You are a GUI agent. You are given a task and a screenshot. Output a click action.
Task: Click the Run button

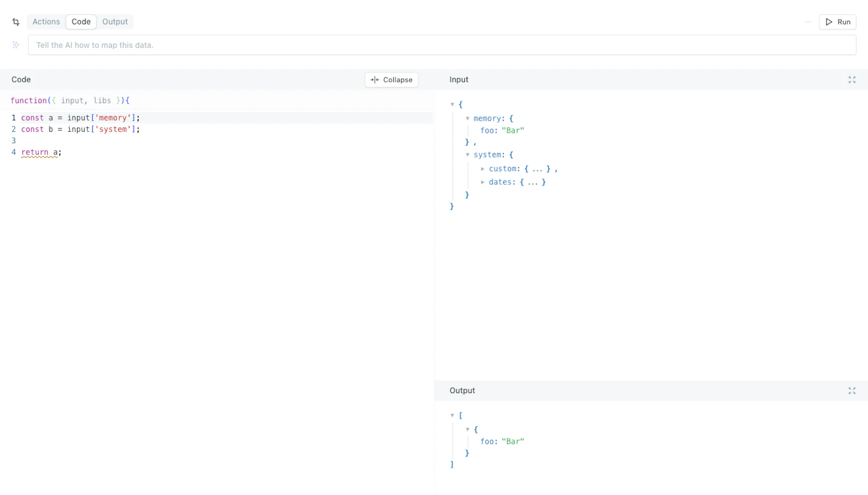point(838,22)
